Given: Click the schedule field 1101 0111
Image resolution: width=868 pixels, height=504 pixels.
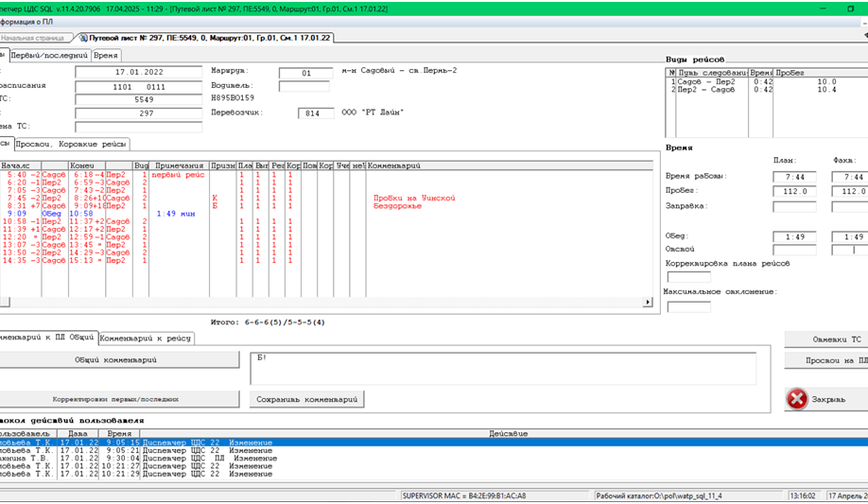Looking at the screenshot, I should pyautogui.click(x=139, y=87).
